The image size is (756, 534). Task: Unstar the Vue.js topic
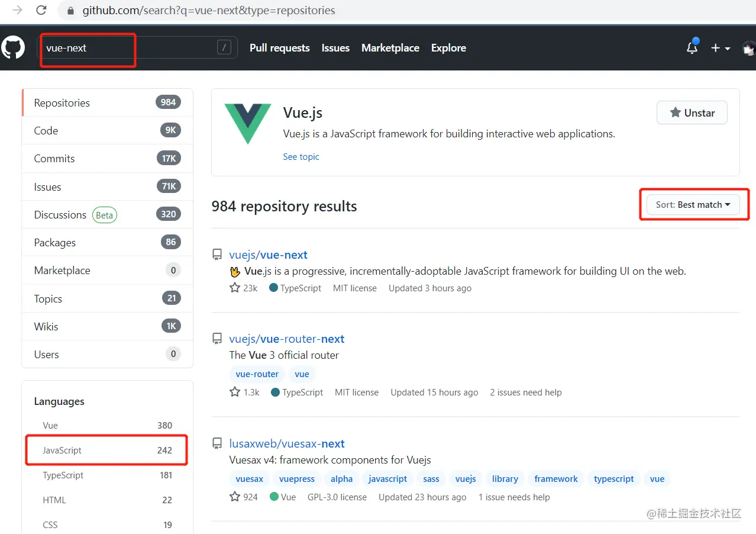pos(692,112)
